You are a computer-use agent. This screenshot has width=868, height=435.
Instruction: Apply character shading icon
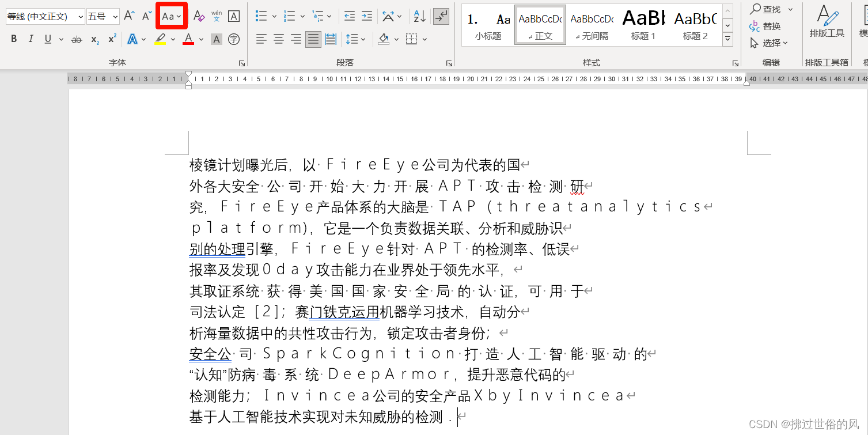pos(217,39)
